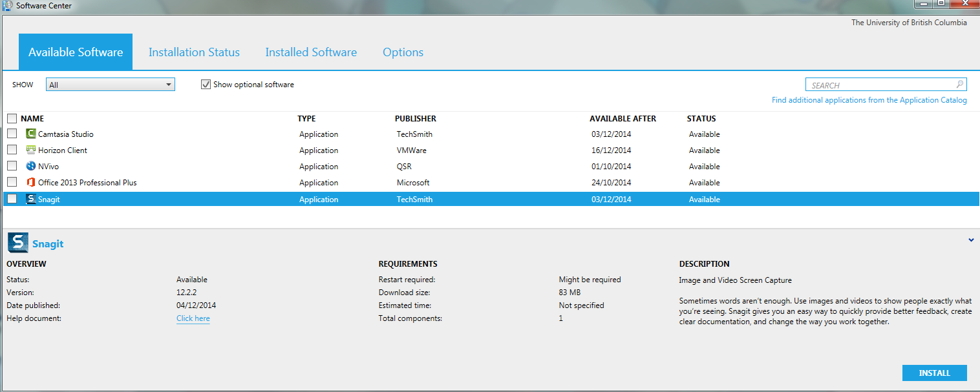This screenshot has height=392, width=980.
Task: Collapse the Snagit details pane chevron
Action: click(x=971, y=240)
